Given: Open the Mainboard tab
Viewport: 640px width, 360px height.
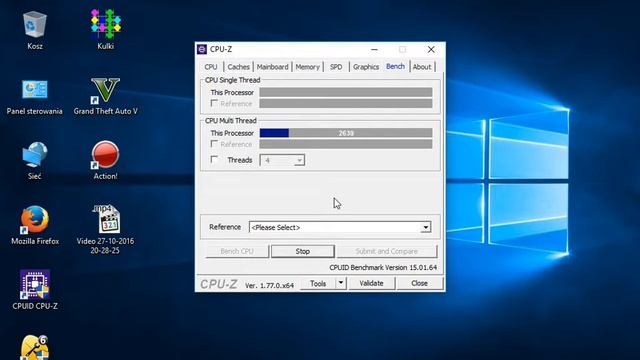Looking at the screenshot, I should click(272, 67).
